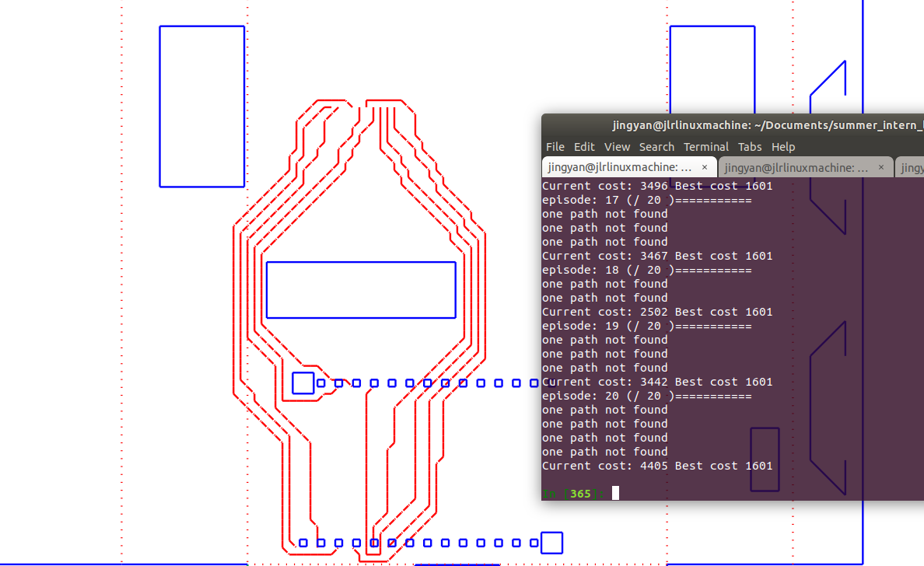The height and width of the screenshot is (566, 924).
Task: Click the tall blue rectangle at top left
Action: point(202,107)
